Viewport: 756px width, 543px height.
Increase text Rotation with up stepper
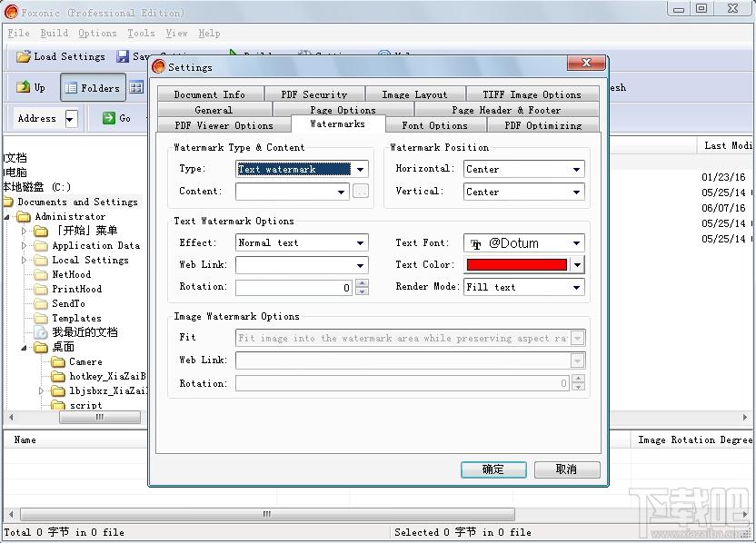(x=362, y=283)
